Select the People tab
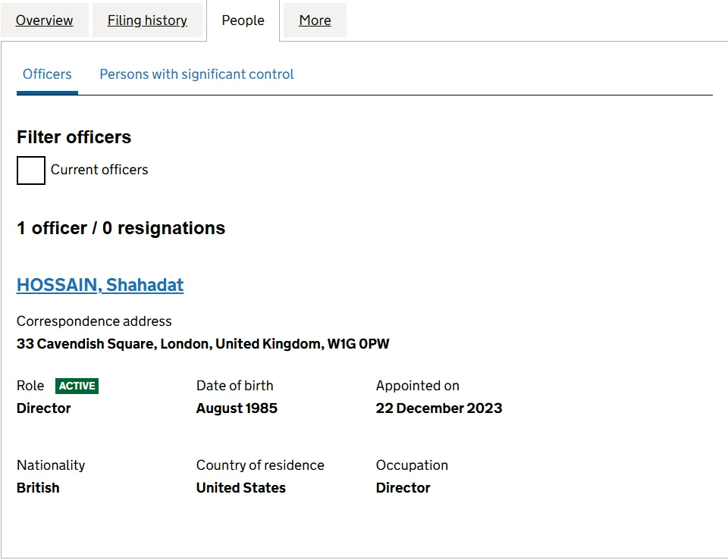 [243, 20]
